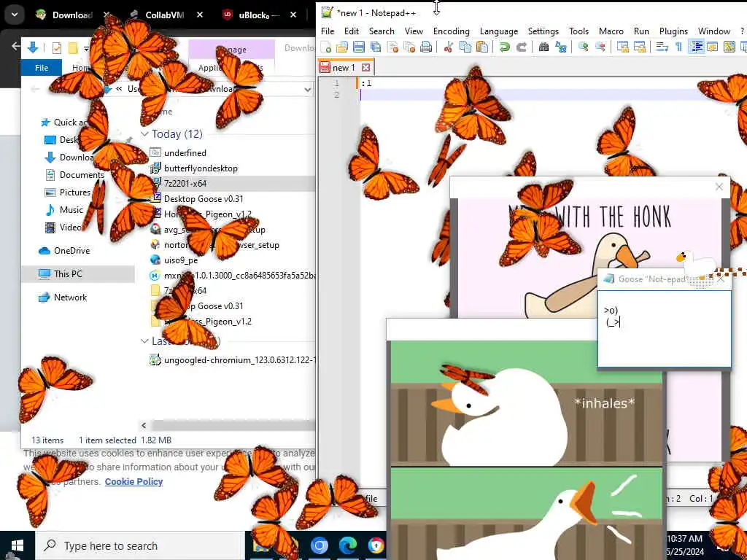Toggle Word wrap in Notepad++ toolbar
747x560 pixels.
pyautogui.click(x=662, y=47)
